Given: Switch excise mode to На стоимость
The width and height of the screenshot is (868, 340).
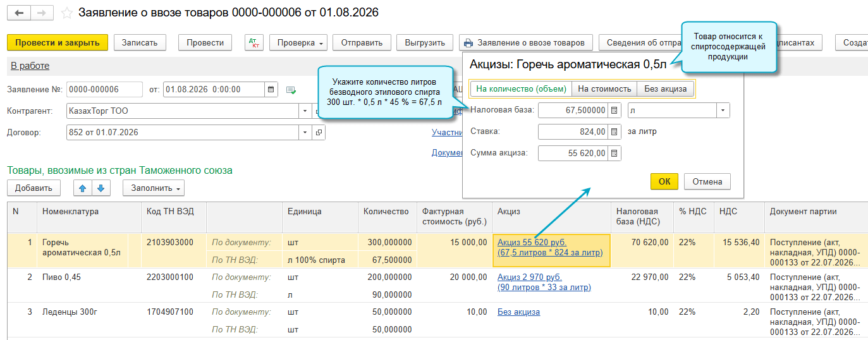Looking at the screenshot, I should (604, 88).
